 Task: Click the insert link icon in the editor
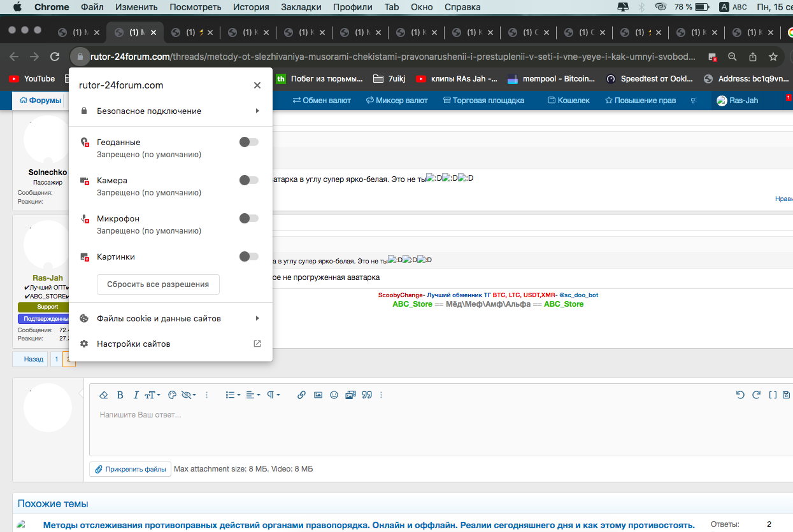pos(302,395)
